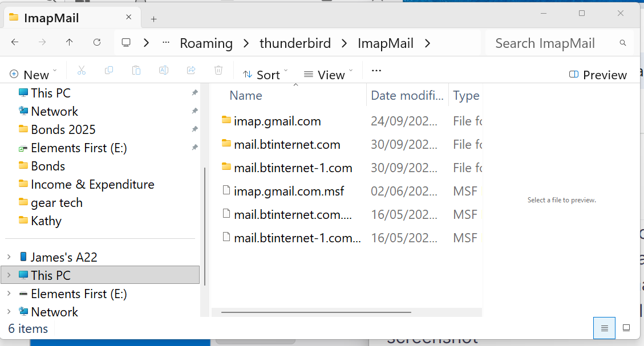This screenshot has width=644, height=346.
Task: Open pinned Elements First (E:) quick access
Action: pos(72,147)
